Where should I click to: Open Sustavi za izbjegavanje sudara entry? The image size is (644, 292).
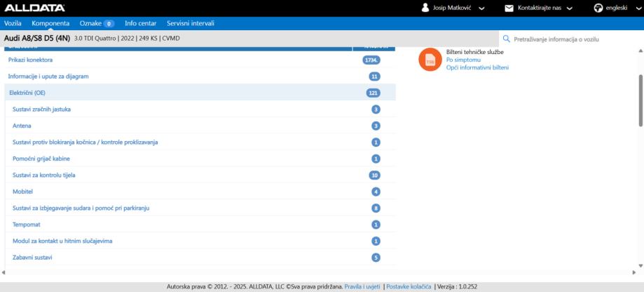81,208
